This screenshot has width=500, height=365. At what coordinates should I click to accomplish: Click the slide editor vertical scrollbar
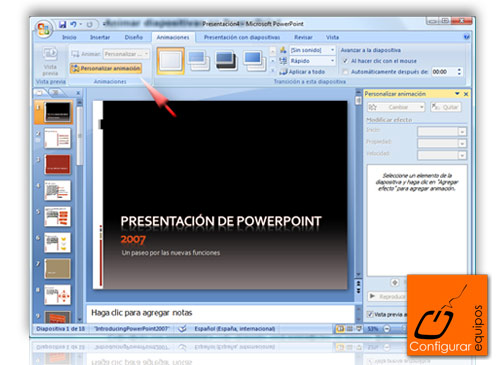pyautogui.click(x=358, y=100)
